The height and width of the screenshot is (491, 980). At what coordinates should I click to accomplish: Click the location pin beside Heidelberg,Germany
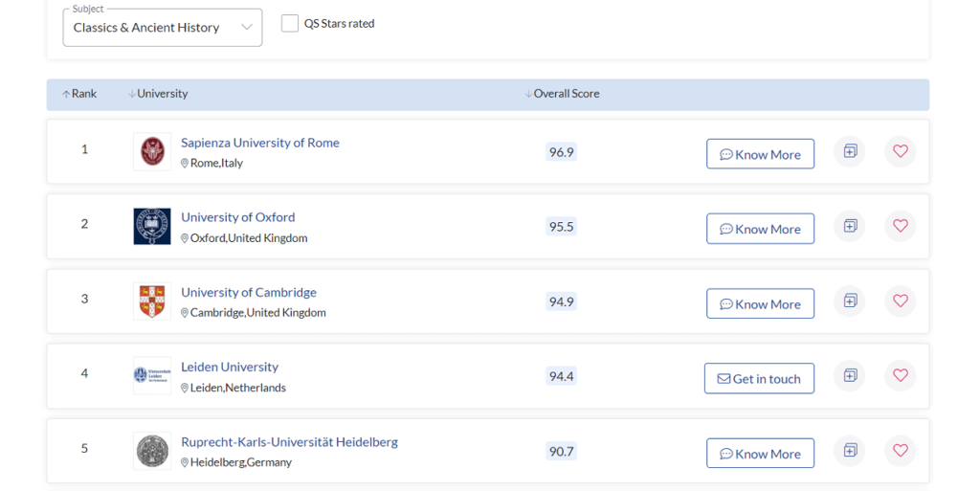click(x=185, y=463)
